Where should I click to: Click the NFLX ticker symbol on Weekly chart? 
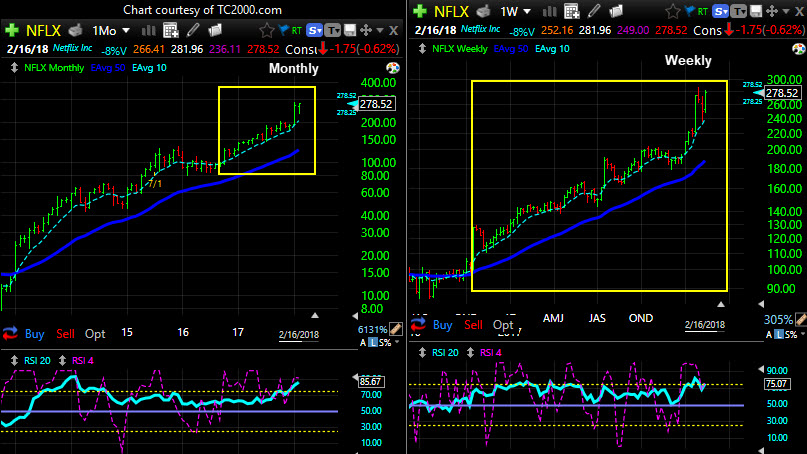[x=451, y=11]
